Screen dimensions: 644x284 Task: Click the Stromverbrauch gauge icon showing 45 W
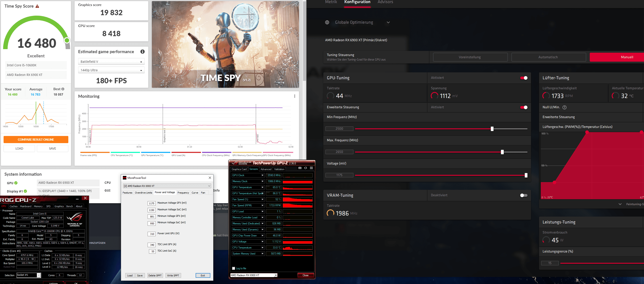point(546,240)
